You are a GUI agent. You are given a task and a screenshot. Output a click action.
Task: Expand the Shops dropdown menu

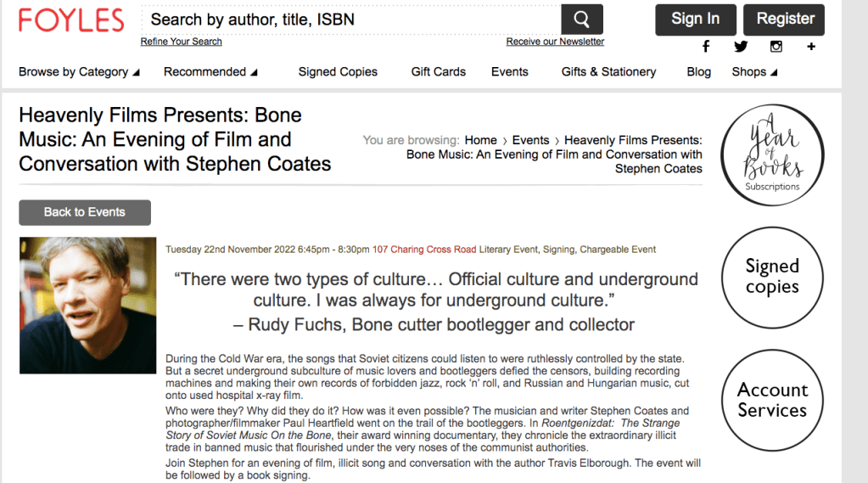(x=754, y=72)
